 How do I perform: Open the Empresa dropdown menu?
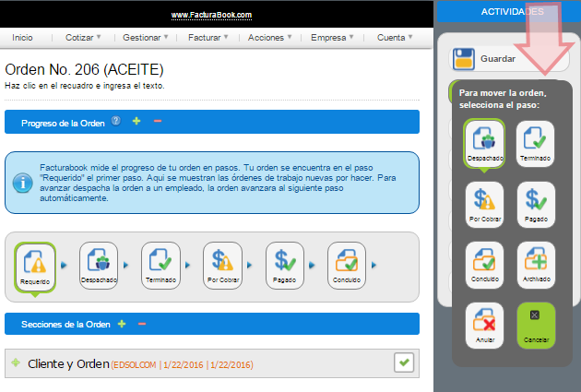pos(332,38)
